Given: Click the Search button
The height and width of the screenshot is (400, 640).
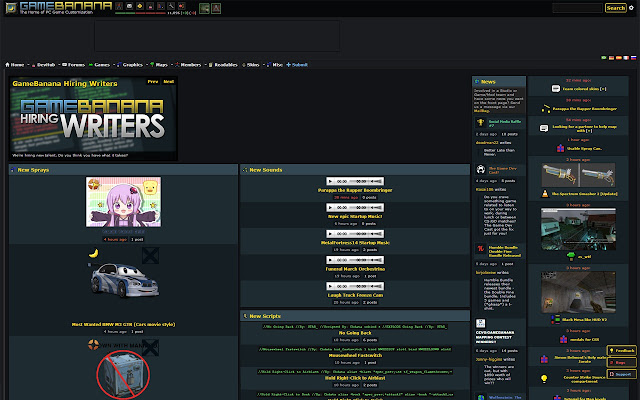Looking at the screenshot, I should tap(616, 8).
